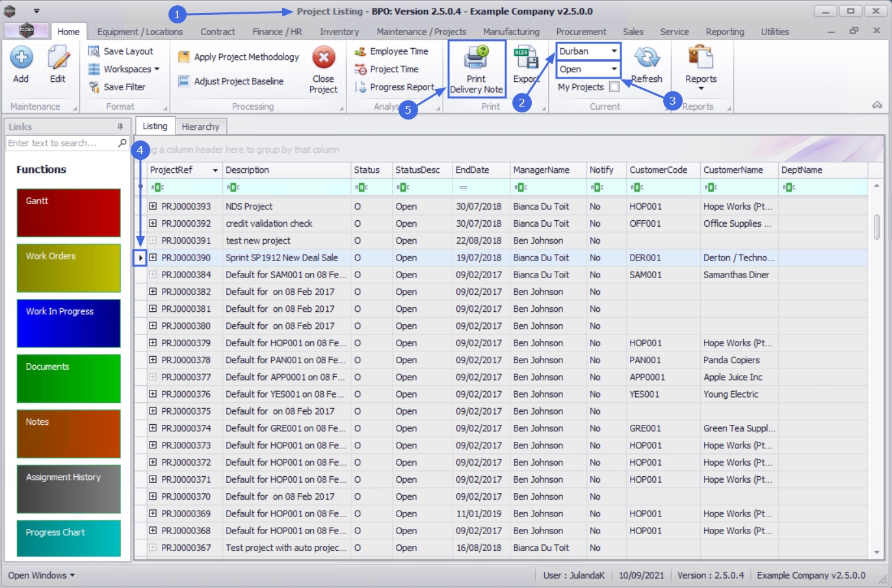This screenshot has width=892, height=588.
Task: Open the Open status dropdown
Action: pos(614,69)
